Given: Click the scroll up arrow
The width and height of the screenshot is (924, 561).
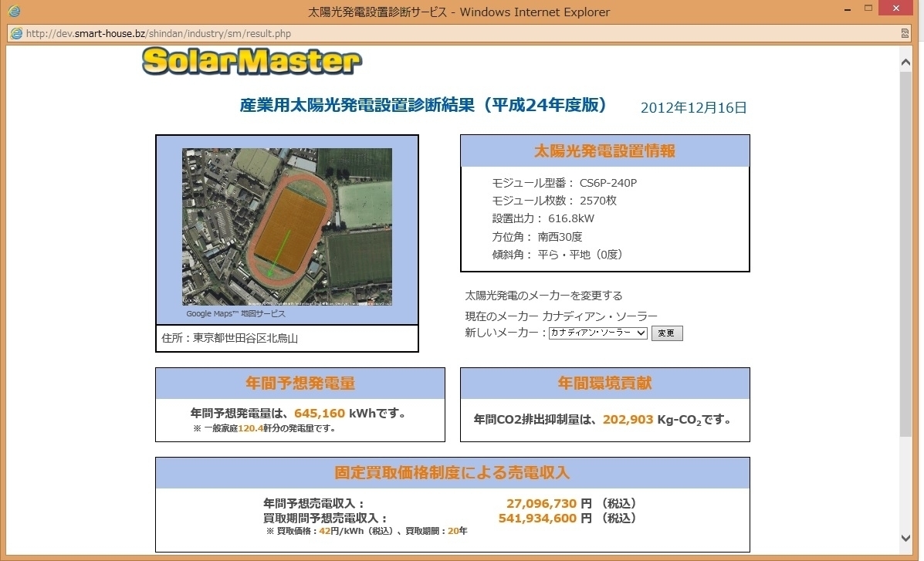Looking at the screenshot, I should 906,61.
